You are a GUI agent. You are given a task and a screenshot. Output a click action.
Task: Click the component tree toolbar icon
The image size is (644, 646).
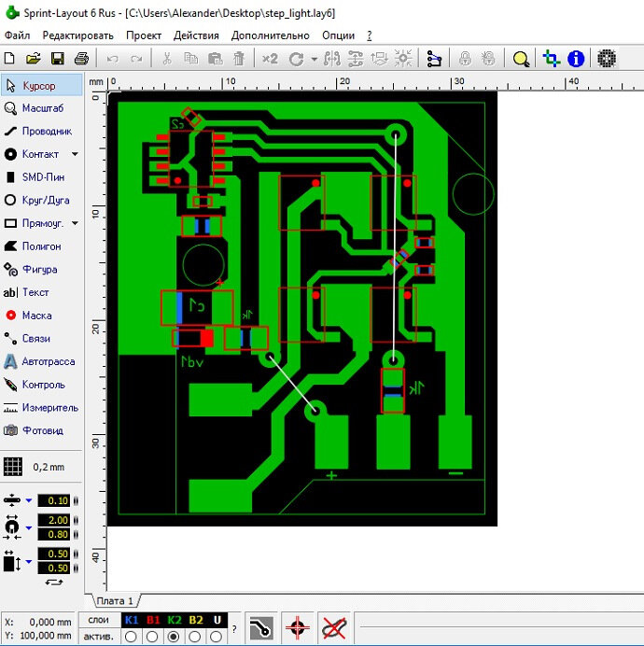point(434,59)
